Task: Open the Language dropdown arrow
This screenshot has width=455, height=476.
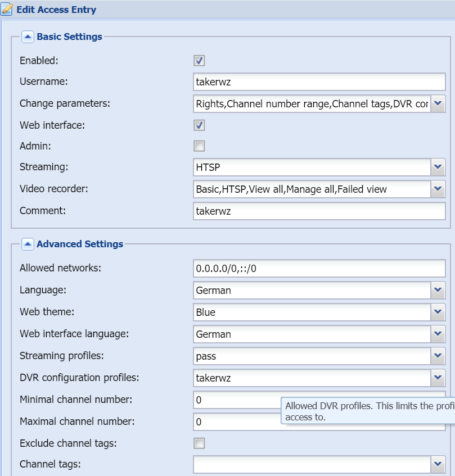Action: (438, 290)
